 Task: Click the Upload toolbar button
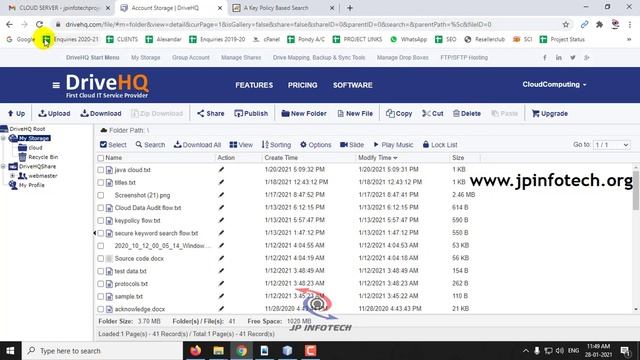pos(54,113)
